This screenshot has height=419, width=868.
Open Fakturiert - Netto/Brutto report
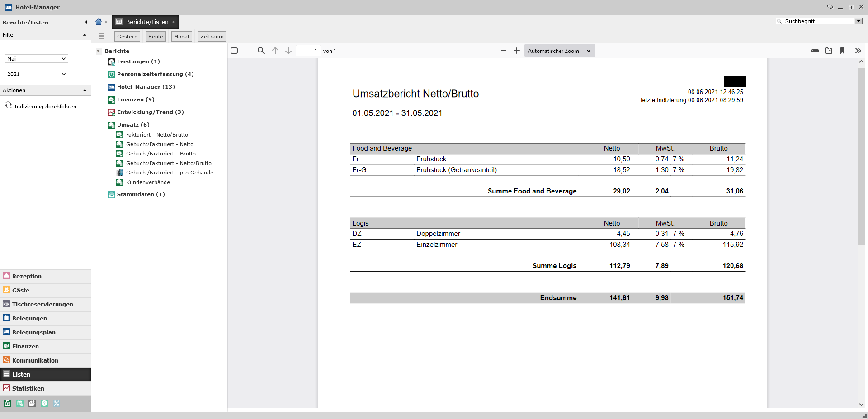click(157, 135)
